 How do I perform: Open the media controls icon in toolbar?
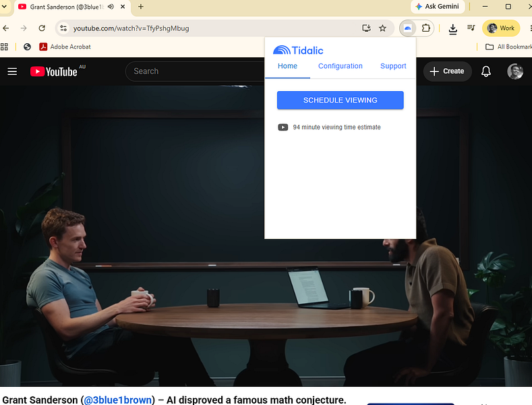(471, 28)
